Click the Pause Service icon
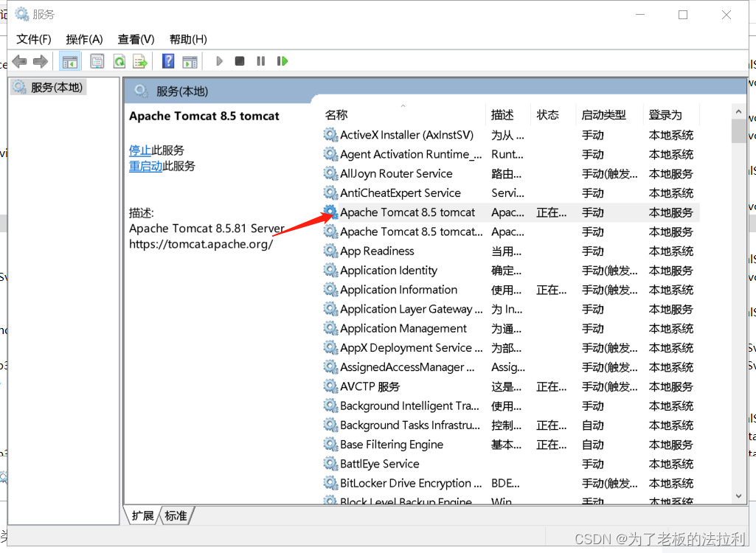The image size is (756, 553). click(261, 61)
